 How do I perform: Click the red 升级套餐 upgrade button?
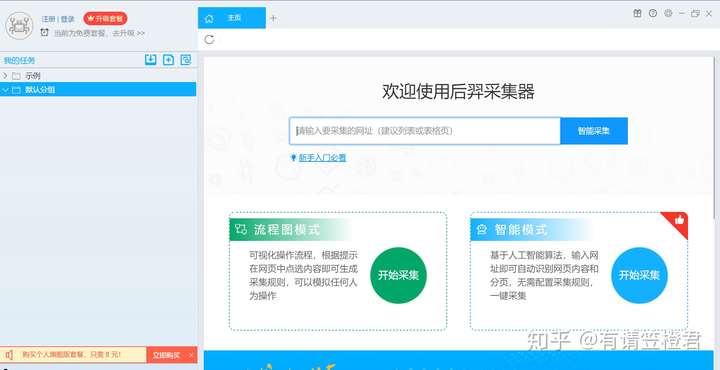[106, 19]
